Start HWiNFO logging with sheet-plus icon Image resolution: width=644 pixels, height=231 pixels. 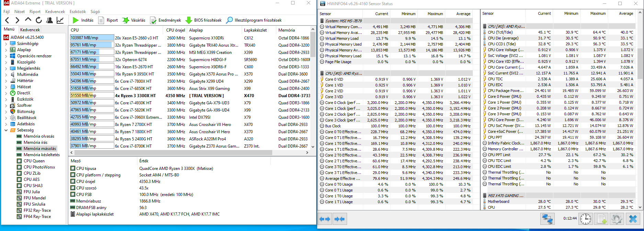point(601,219)
